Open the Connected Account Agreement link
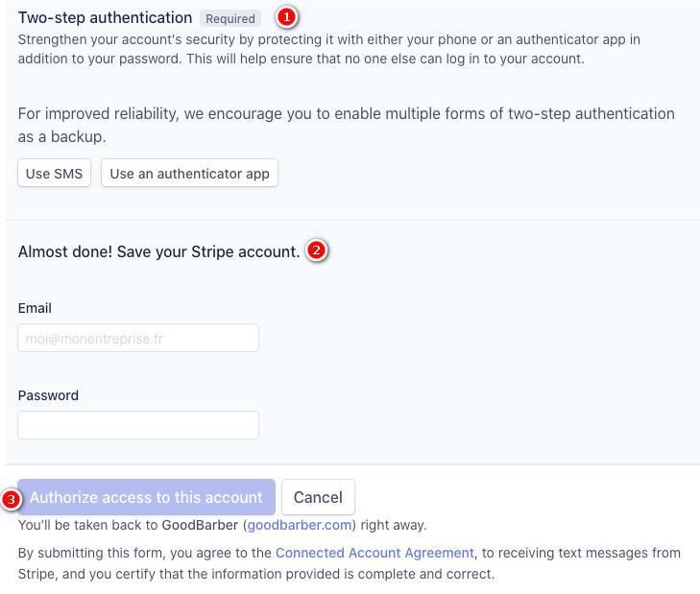This screenshot has height=594, width=700. [374, 553]
